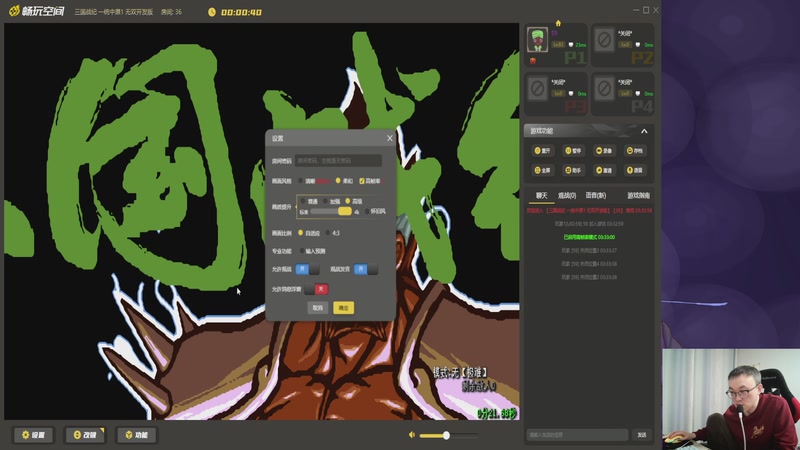Click the green chat message line
This screenshot has height=450, width=800.
(x=589, y=237)
